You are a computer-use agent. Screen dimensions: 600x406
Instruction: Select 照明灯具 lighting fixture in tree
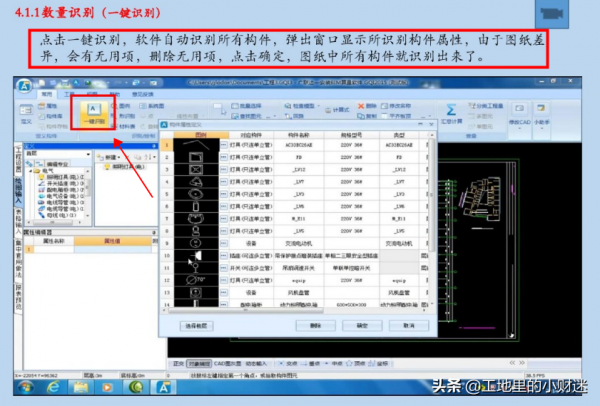click(x=61, y=177)
